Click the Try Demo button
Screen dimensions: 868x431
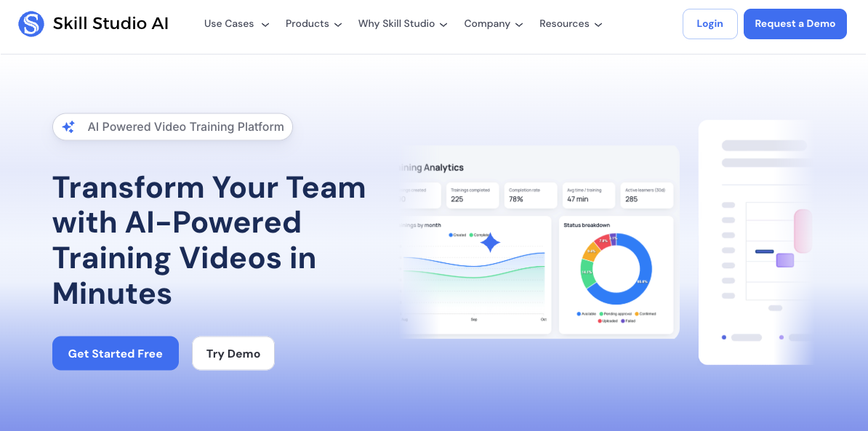(233, 353)
